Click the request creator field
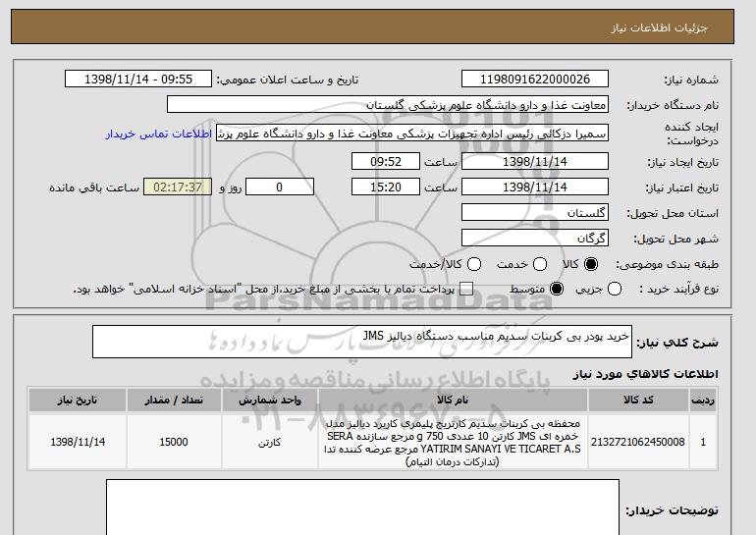The height and width of the screenshot is (535, 756). click(x=412, y=134)
